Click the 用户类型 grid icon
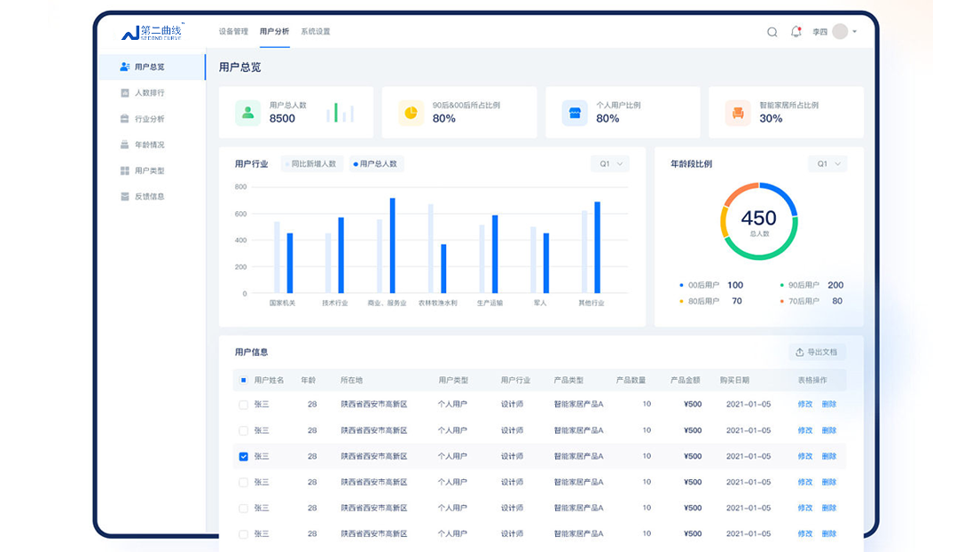The height and width of the screenshot is (552, 980). tap(125, 170)
